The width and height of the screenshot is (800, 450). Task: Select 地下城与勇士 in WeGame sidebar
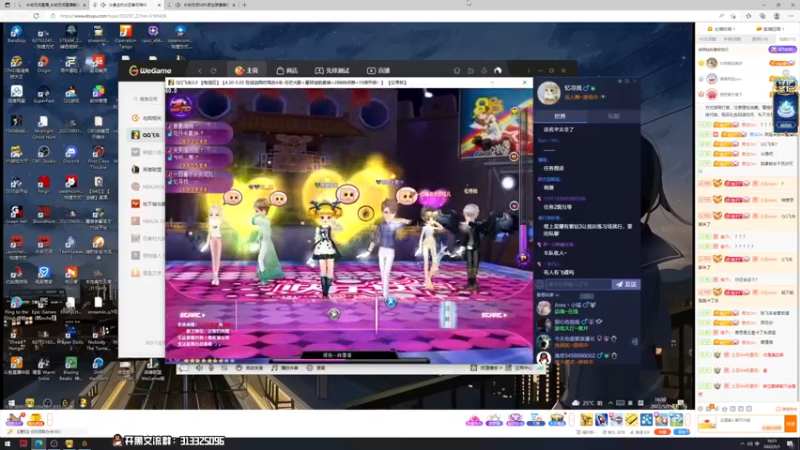click(x=146, y=204)
